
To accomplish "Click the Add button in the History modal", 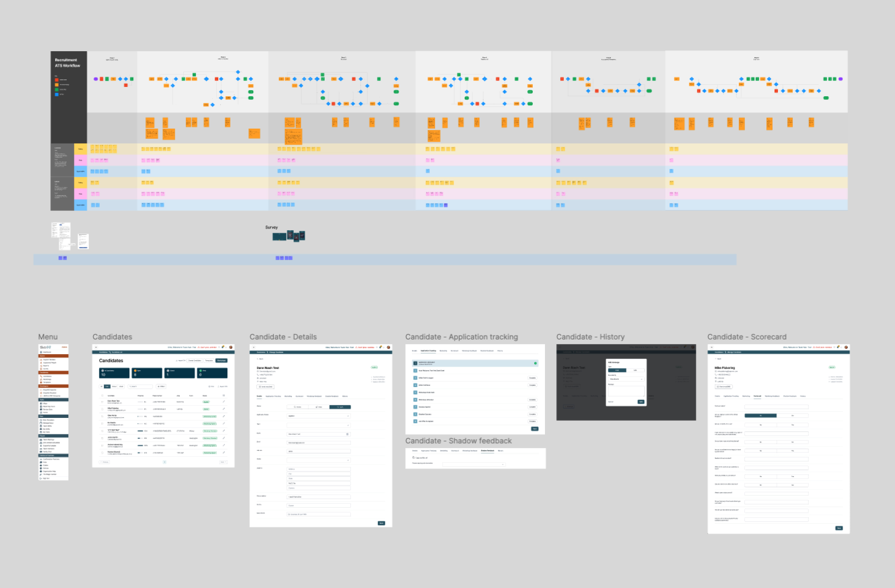I will click(641, 402).
